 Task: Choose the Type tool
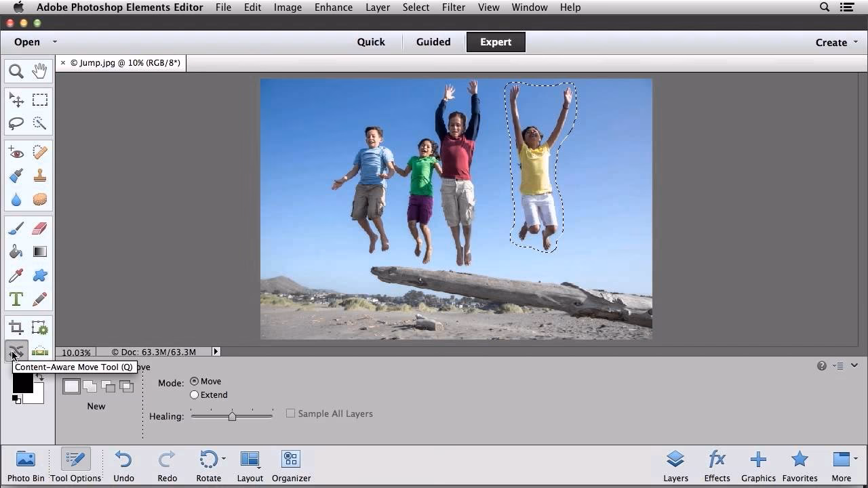[16, 298]
